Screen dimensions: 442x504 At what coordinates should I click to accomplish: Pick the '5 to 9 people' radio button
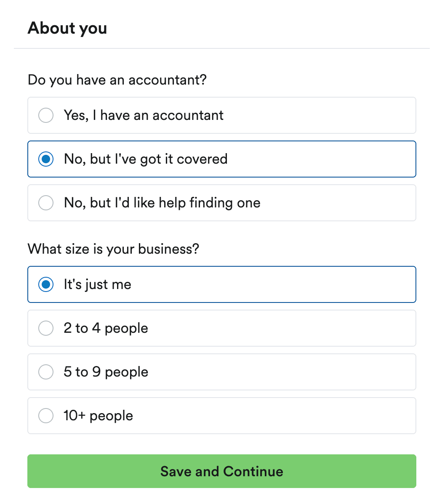pos(46,372)
